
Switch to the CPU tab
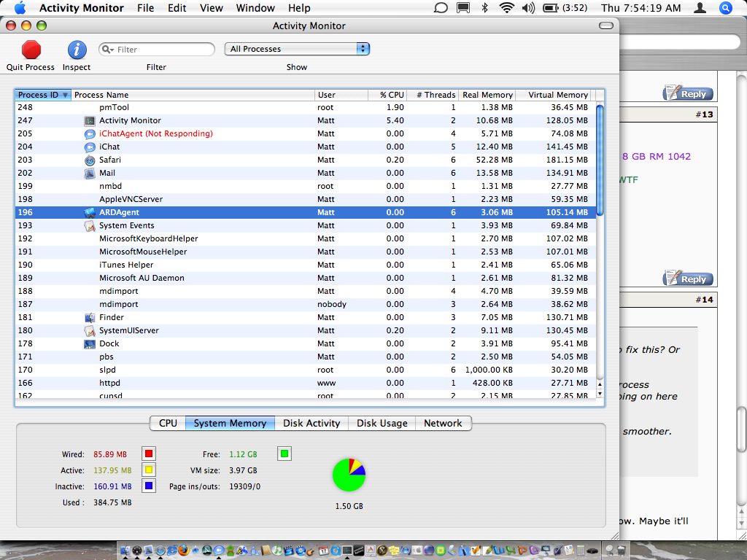(x=168, y=424)
